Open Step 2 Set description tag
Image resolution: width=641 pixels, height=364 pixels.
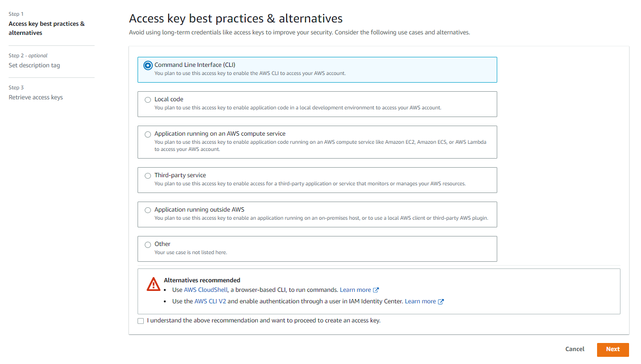coord(34,65)
